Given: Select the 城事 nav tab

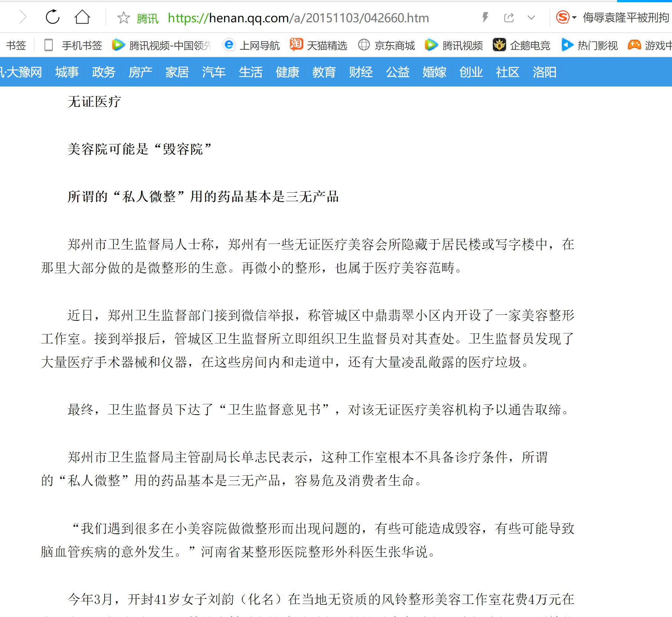Looking at the screenshot, I should tap(67, 72).
